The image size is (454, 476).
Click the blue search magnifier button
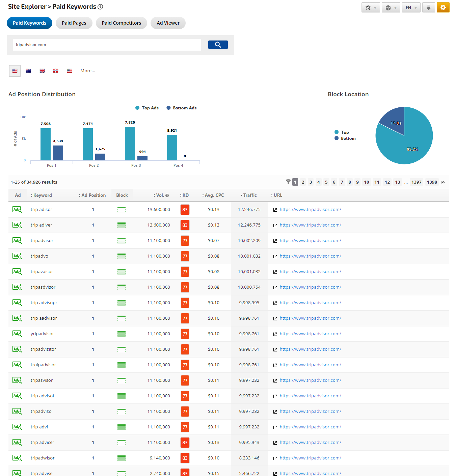pos(218,45)
